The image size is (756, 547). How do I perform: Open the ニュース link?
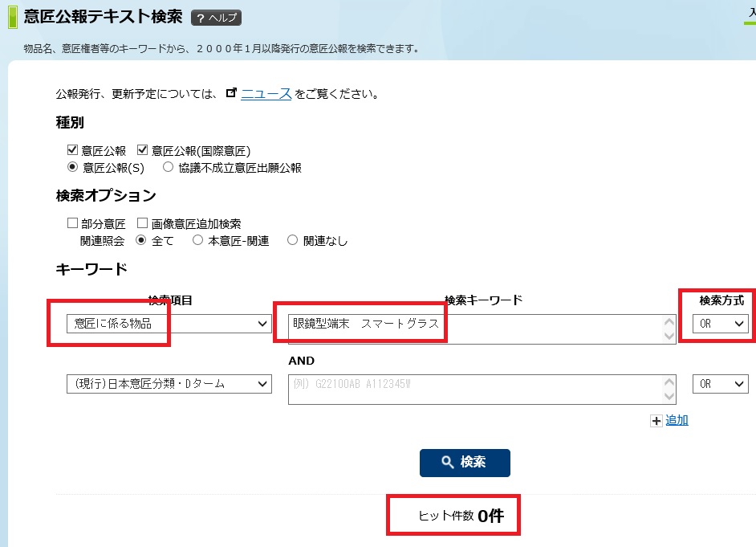266,94
